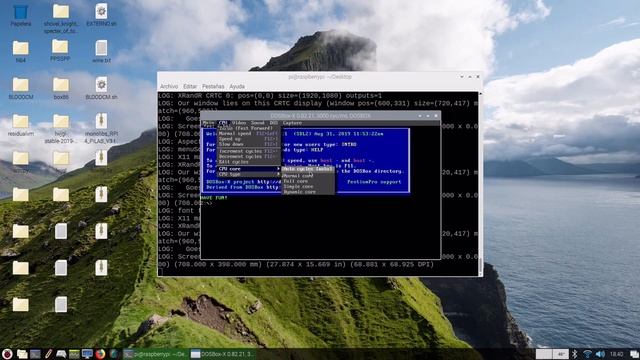
Task: Select Normal speed in CPU menu
Action: click(x=249, y=133)
